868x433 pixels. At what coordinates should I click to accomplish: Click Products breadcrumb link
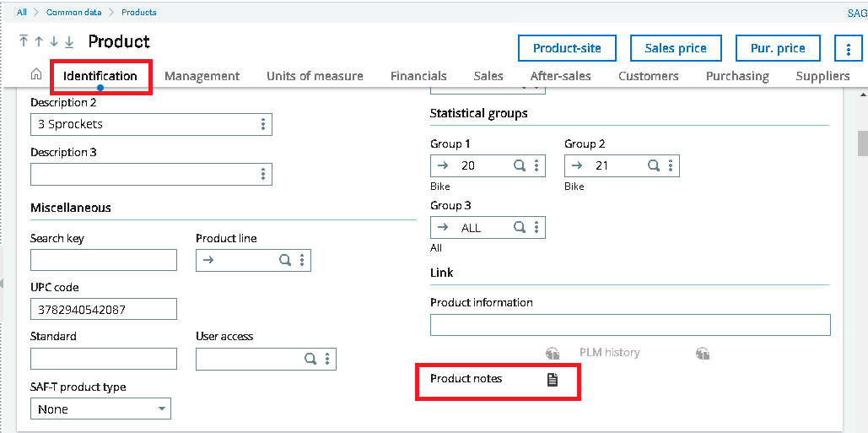(x=139, y=12)
